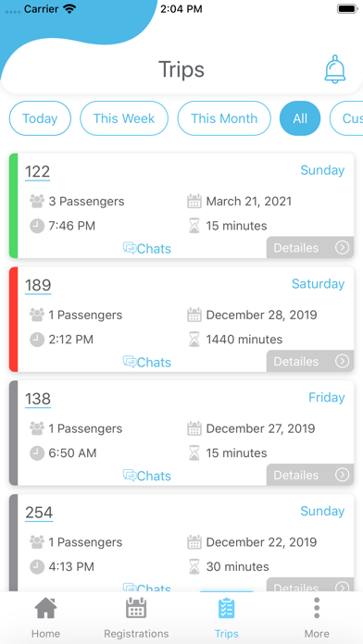Tap hourglass icon next to 1440 minutes
Viewport: 363px width, 644px height.
(x=194, y=340)
